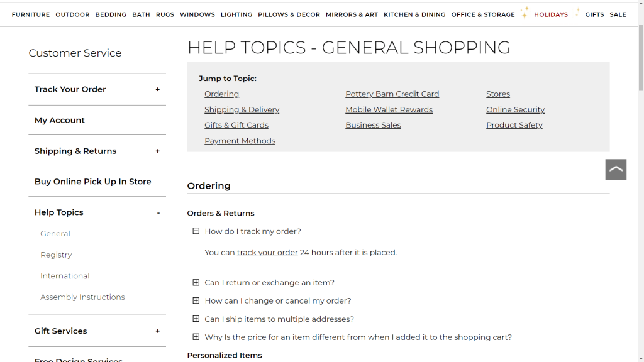Jump to Pottery Barn Credit Card topic
The width and height of the screenshot is (644, 362).
pos(392,94)
